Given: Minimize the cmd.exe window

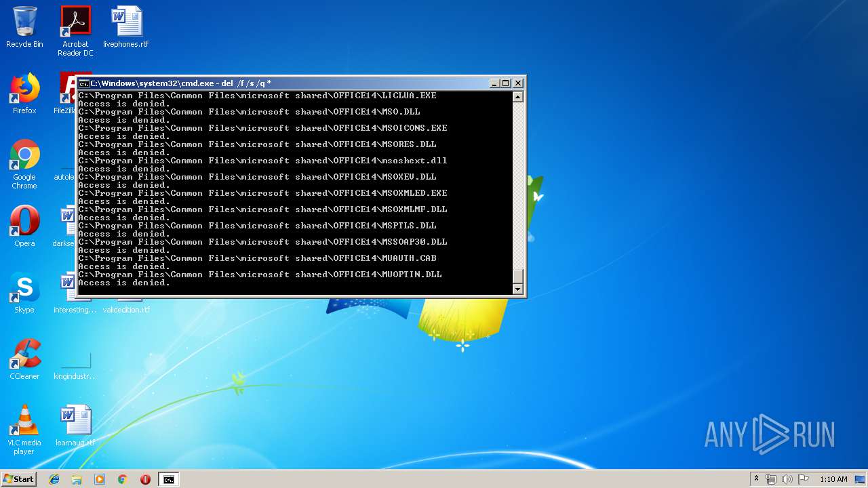Looking at the screenshot, I should pyautogui.click(x=494, y=83).
